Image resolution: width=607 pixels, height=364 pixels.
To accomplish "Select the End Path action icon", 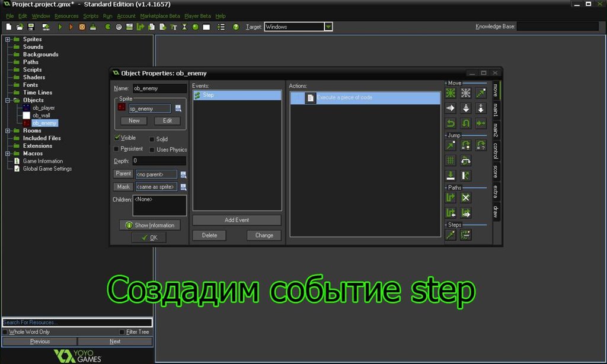I will [x=466, y=197].
